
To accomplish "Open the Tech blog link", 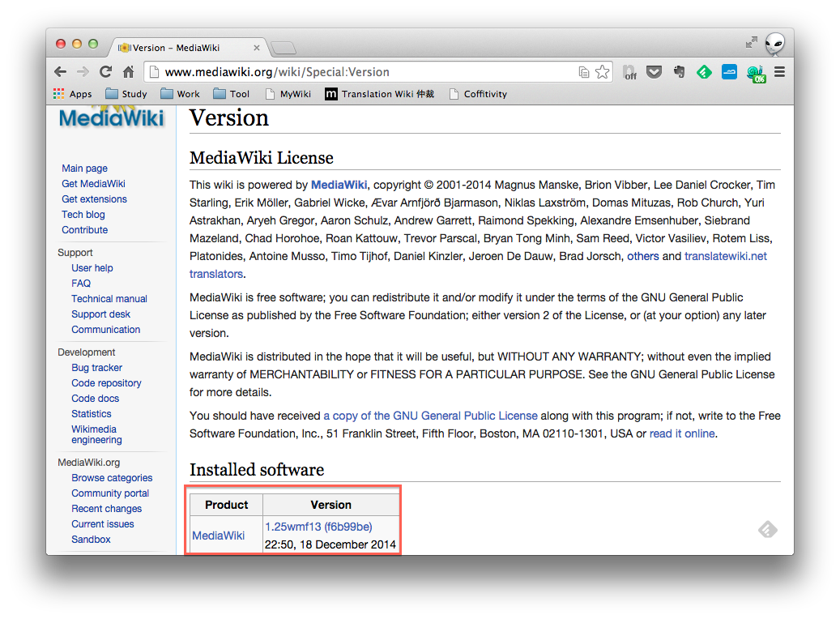I will tap(83, 215).
